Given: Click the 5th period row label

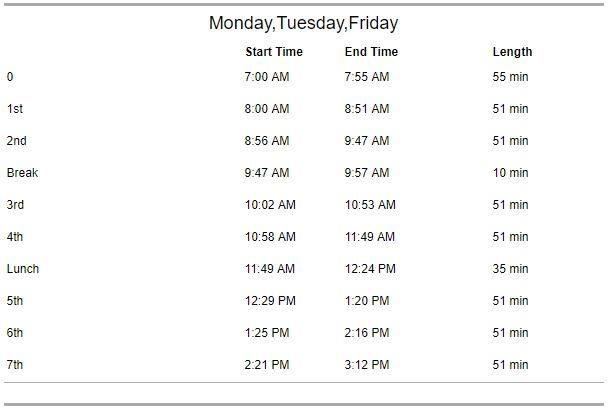Looking at the screenshot, I should point(15,301).
